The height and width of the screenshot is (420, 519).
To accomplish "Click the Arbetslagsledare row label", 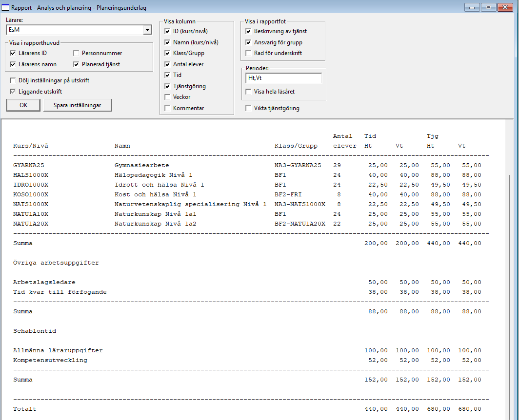I will 44,283.
